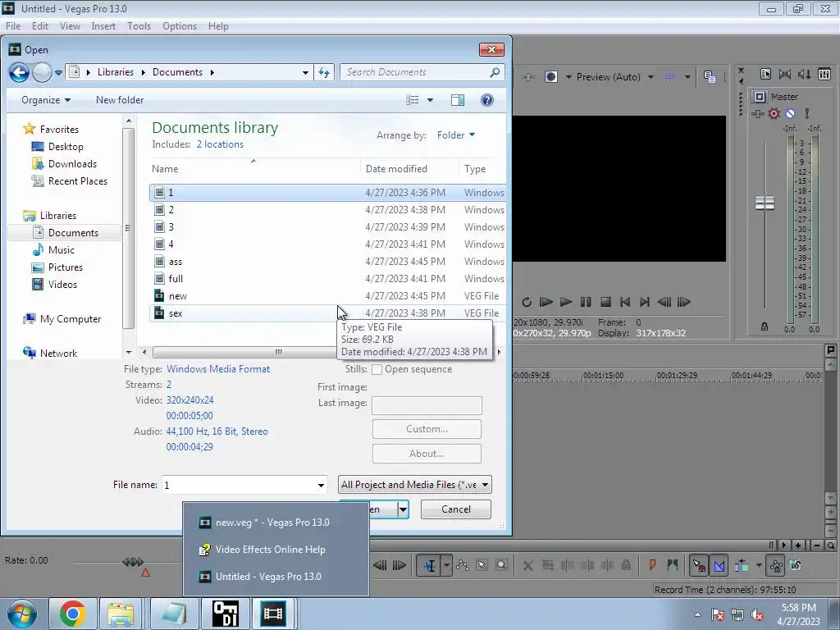Open the Insert menu
Viewport: 840px width, 630px height.
click(x=103, y=26)
